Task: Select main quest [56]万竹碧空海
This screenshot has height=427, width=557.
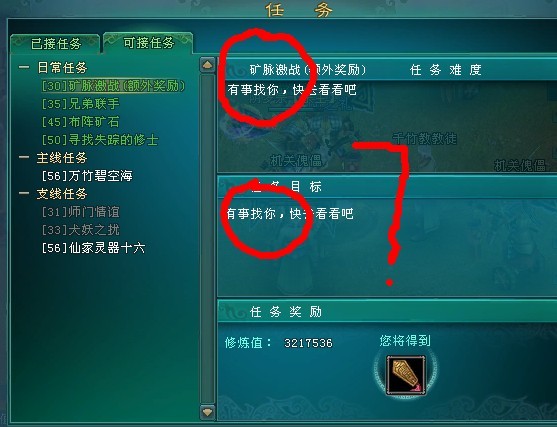Action: click(x=87, y=176)
